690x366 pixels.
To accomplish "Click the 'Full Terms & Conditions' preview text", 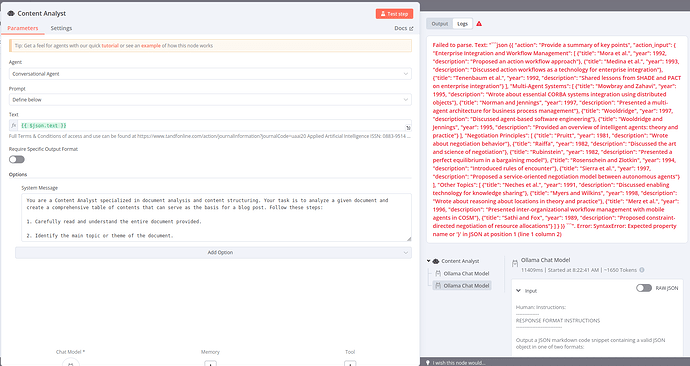I will point(210,136).
